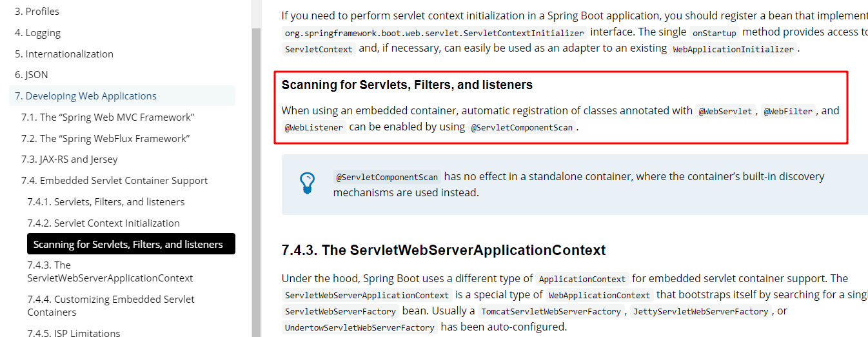Select the 6. JSON sidebar entry

pyautogui.click(x=32, y=75)
